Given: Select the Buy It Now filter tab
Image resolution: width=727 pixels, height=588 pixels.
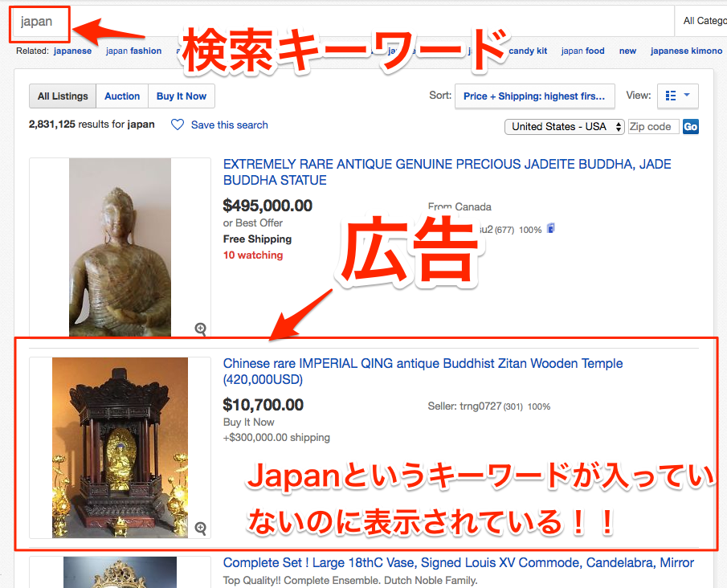Looking at the screenshot, I should (182, 96).
